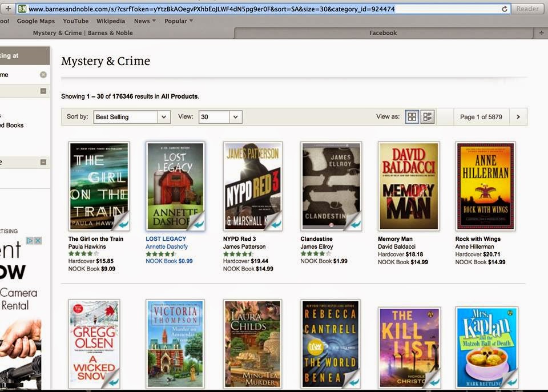This screenshot has width=548, height=392.
Task: Open Memory Man book cover
Action: [409, 186]
